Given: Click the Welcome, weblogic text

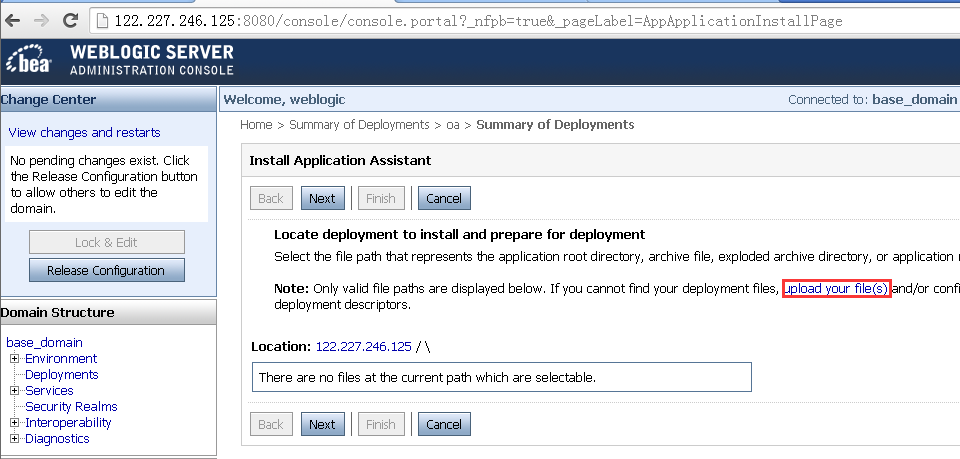Looking at the screenshot, I should point(285,100).
